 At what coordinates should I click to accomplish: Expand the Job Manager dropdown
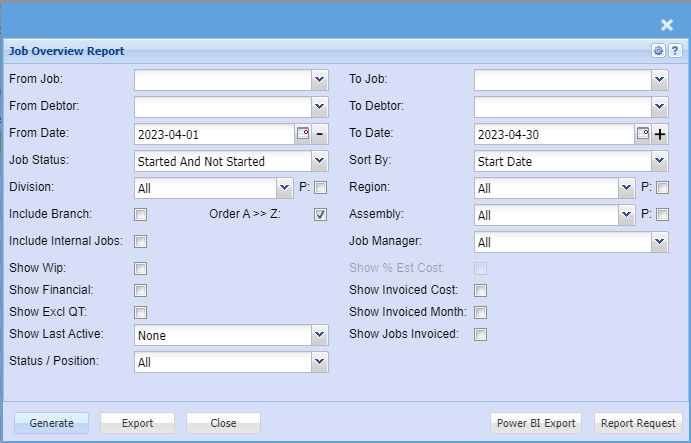point(659,241)
